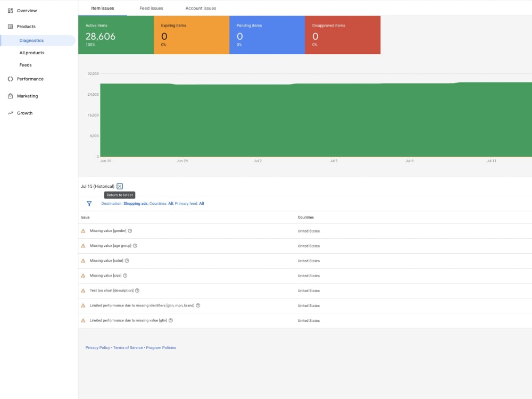Click the Missing value [color] issue
The width and height of the screenshot is (532, 399).
[106, 261]
